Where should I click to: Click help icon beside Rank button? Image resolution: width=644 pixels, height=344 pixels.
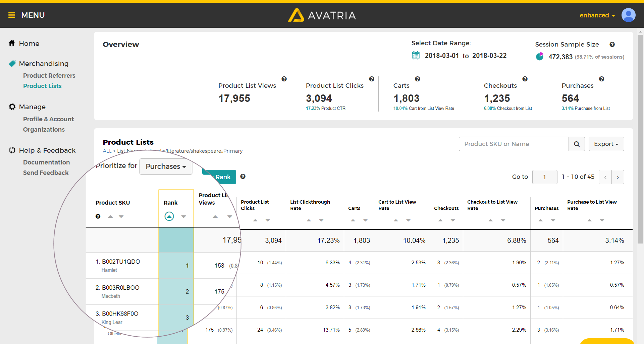click(x=243, y=177)
